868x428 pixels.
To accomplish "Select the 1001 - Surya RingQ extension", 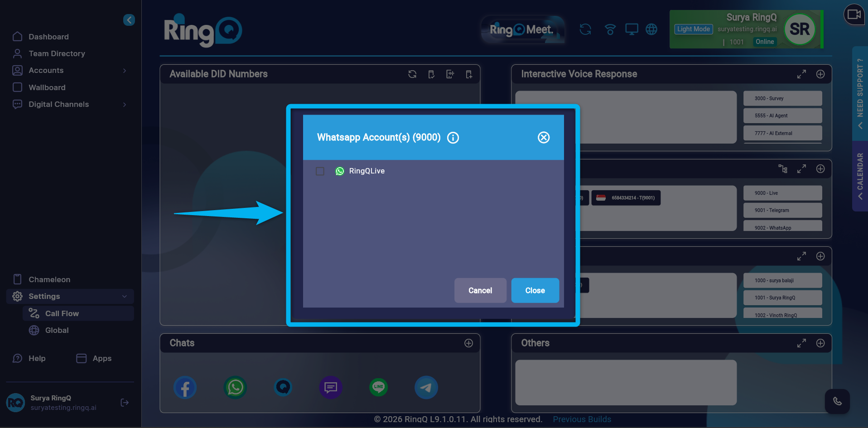I will pos(782,298).
